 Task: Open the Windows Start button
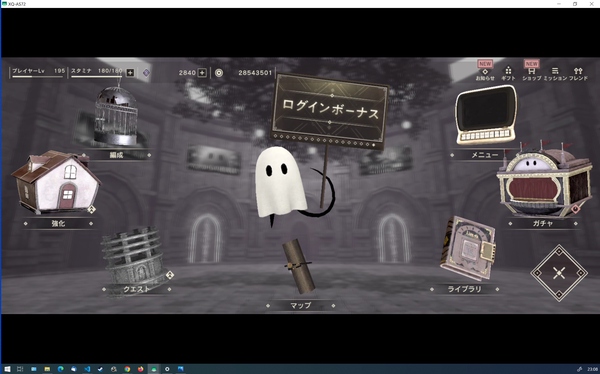click(7, 369)
